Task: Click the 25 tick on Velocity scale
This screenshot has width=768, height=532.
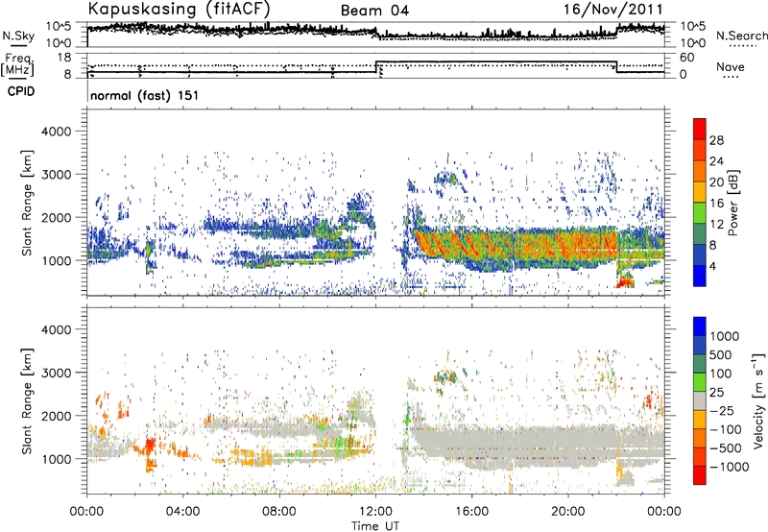Action: (x=716, y=393)
